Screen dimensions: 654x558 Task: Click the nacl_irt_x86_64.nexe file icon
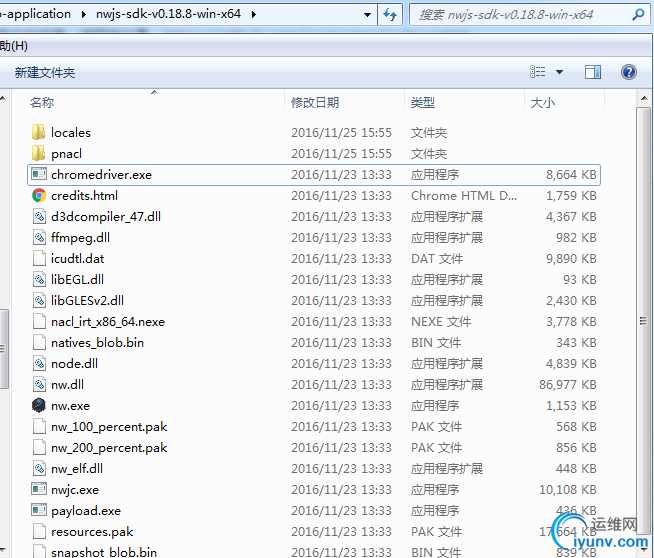[39, 321]
